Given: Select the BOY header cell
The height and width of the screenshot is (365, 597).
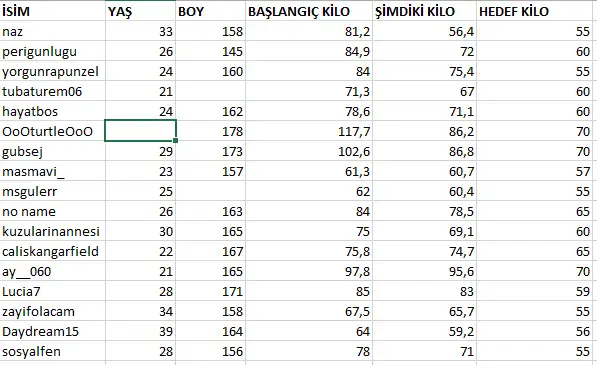Looking at the screenshot, I should 211,11.
